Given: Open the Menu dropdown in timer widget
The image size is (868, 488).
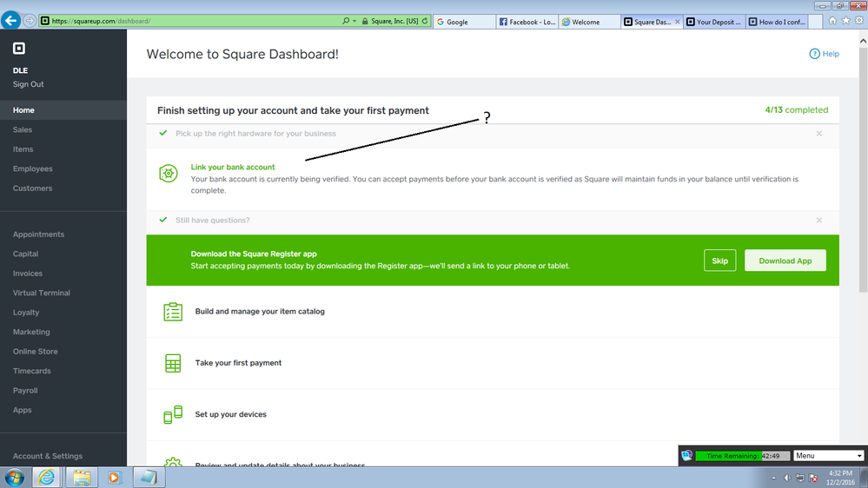Looking at the screenshot, I should (x=829, y=456).
